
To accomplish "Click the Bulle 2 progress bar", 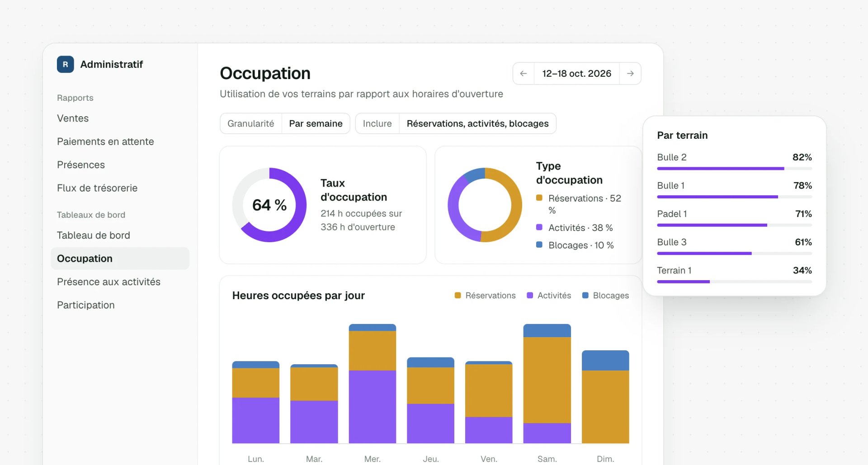I will (735, 169).
